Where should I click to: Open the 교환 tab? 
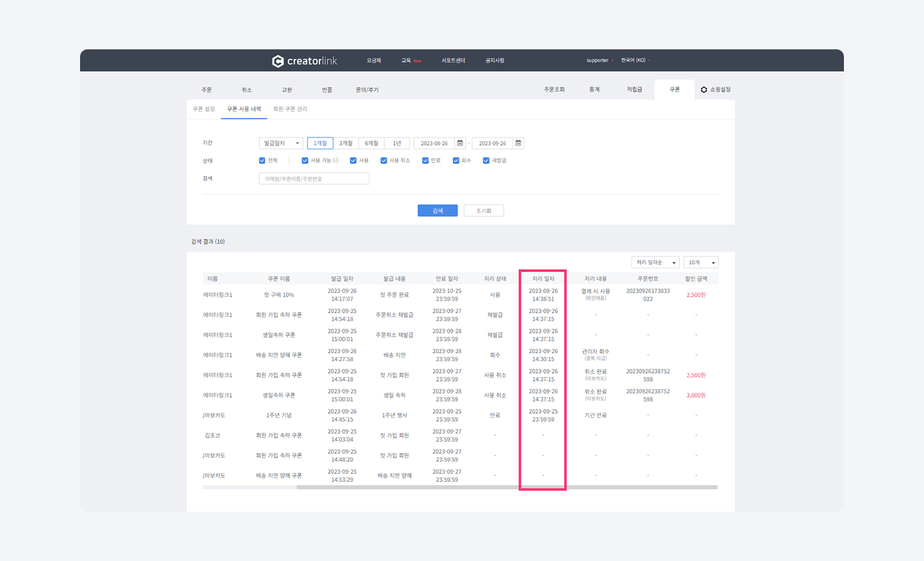tap(287, 90)
